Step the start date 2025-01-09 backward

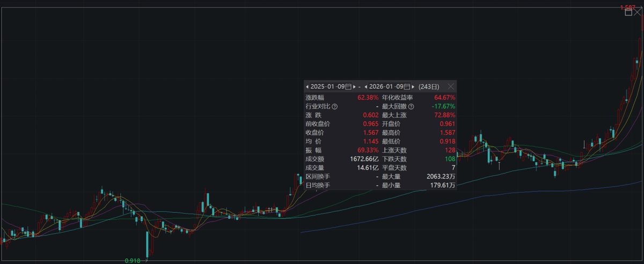tap(307, 87)
